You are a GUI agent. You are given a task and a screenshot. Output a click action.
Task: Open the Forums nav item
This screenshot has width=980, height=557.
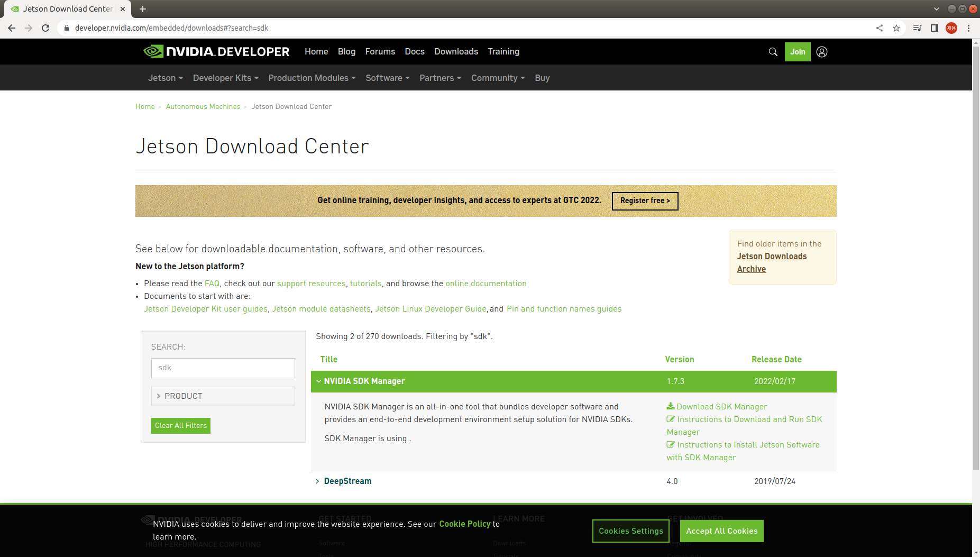(x=380, y=51)
